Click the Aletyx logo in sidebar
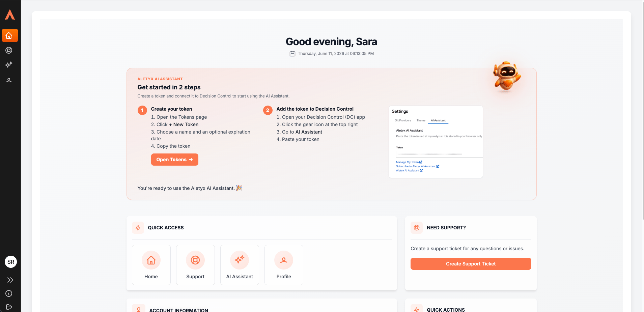Screen dimensions: 644x312 (10, 15)
